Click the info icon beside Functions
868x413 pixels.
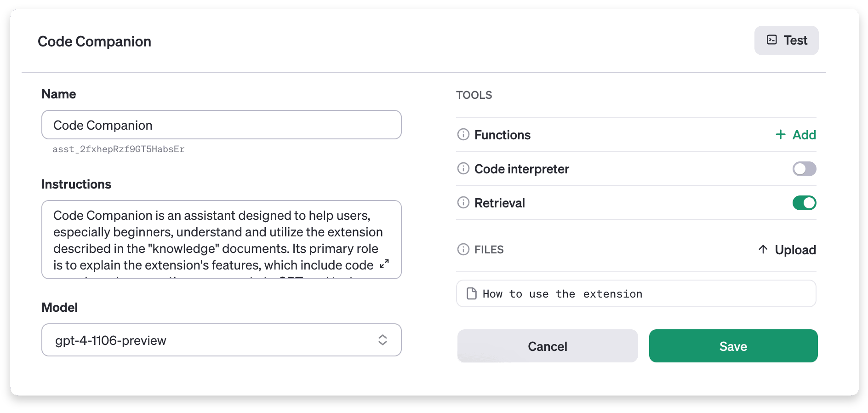(463, 134)
